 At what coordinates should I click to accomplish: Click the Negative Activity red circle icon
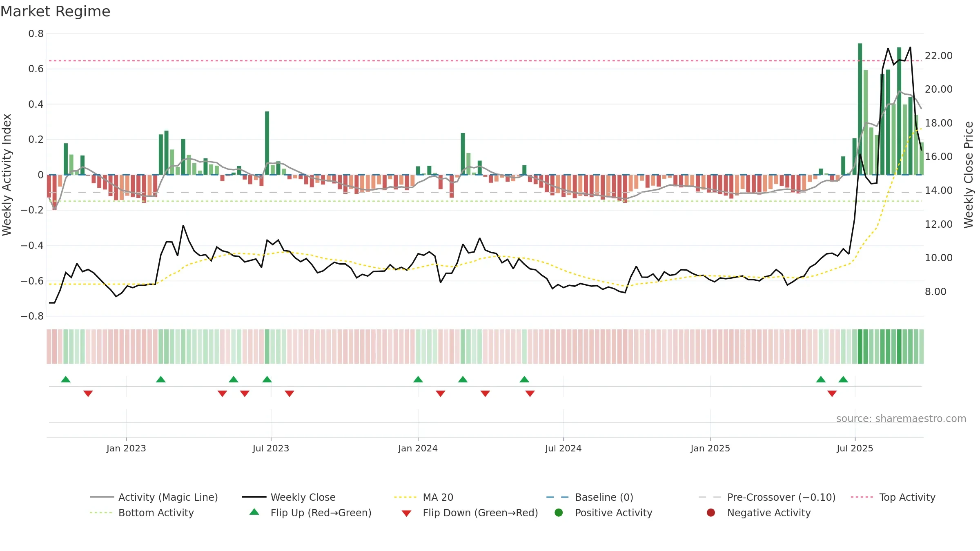[x=711, y=513]
